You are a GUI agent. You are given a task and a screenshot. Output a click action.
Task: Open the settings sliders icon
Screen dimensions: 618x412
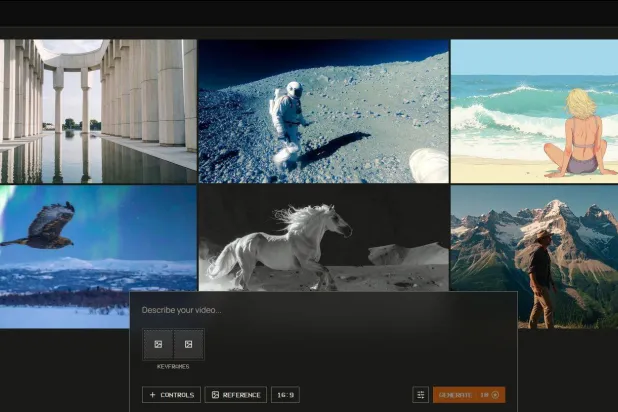421,395
